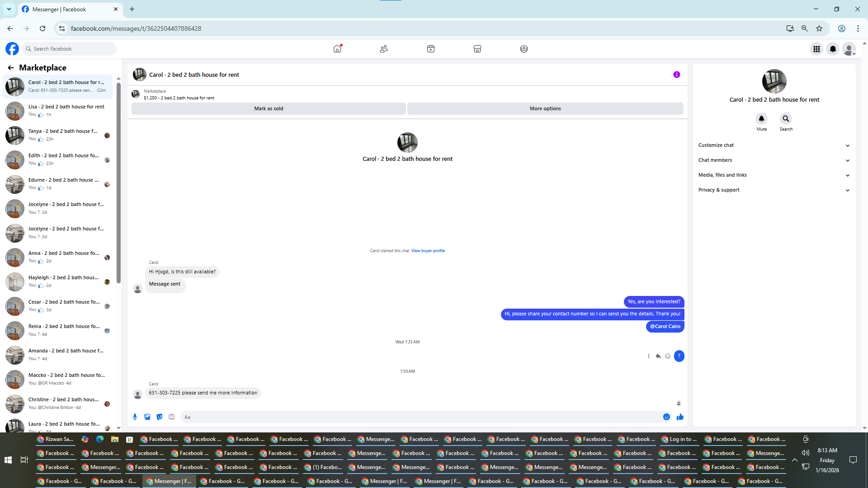Open the sticker picker icon
The image size is (868, 488).
point(159,417)
